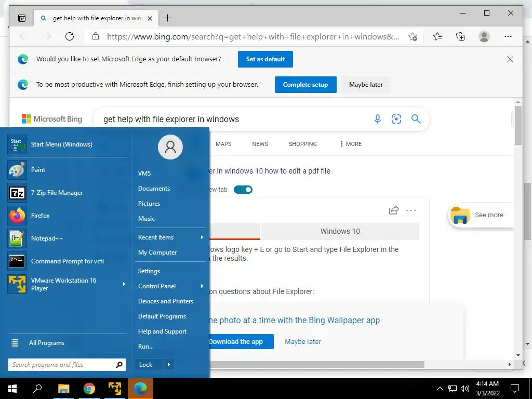The width and height of the screenshot is (532, 399).
Task: Click the magnifier in start menu search box
Action: pyautogui.click(x=119, y=365)
